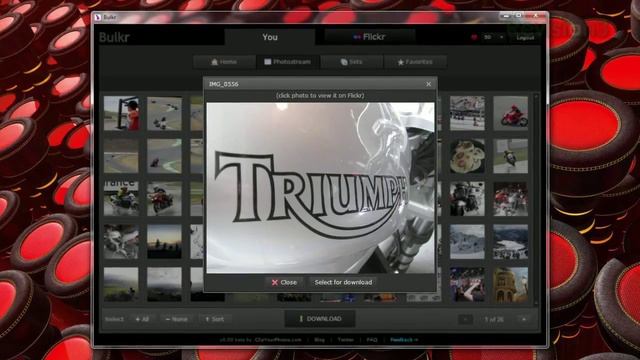Click the Close button below the photo
Screen dimensions: 640x360
pyautogui.click(x=284, y=282)
